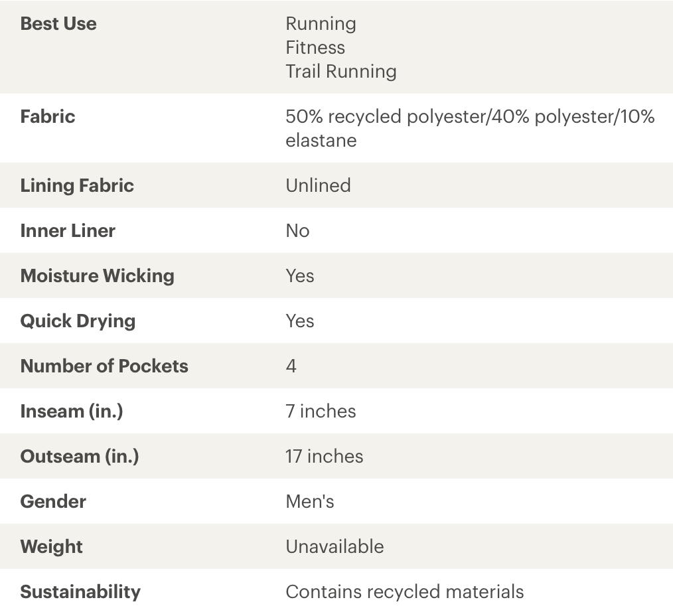Screen dimensions: 673x616
Task: Select the Trail Running value
Action: 341,72
